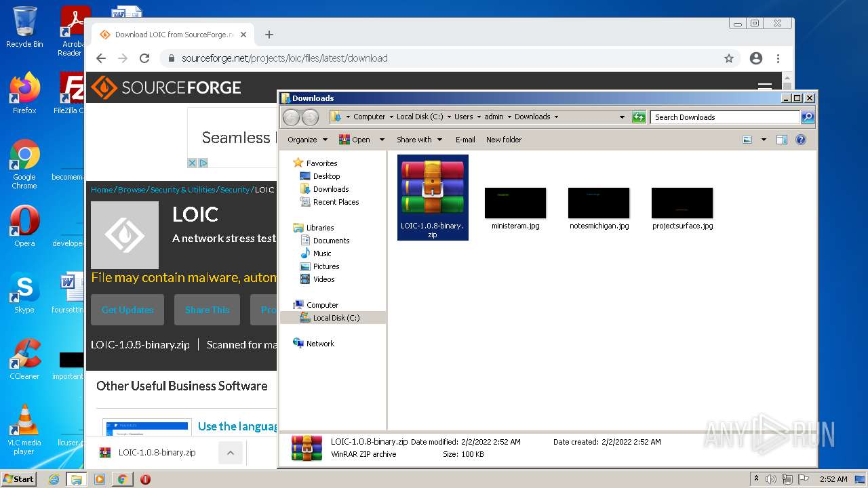Expand the download item options chevron in Chrome

coord(231,453)
